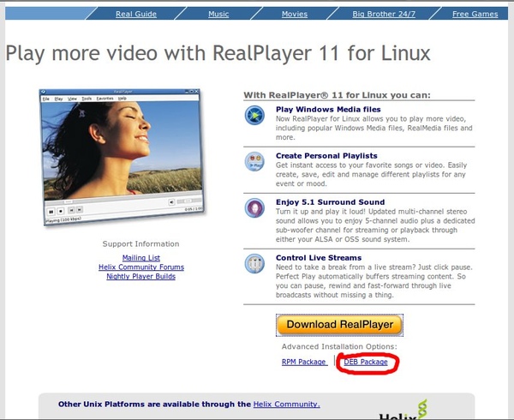Click the RealPlayer screenshot thumbnail image
The image size is (514, 420).
(x=122, y=157)
